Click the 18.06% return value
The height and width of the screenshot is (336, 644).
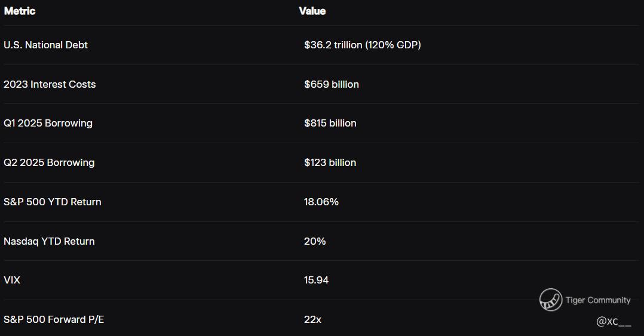tap(321, 202)
